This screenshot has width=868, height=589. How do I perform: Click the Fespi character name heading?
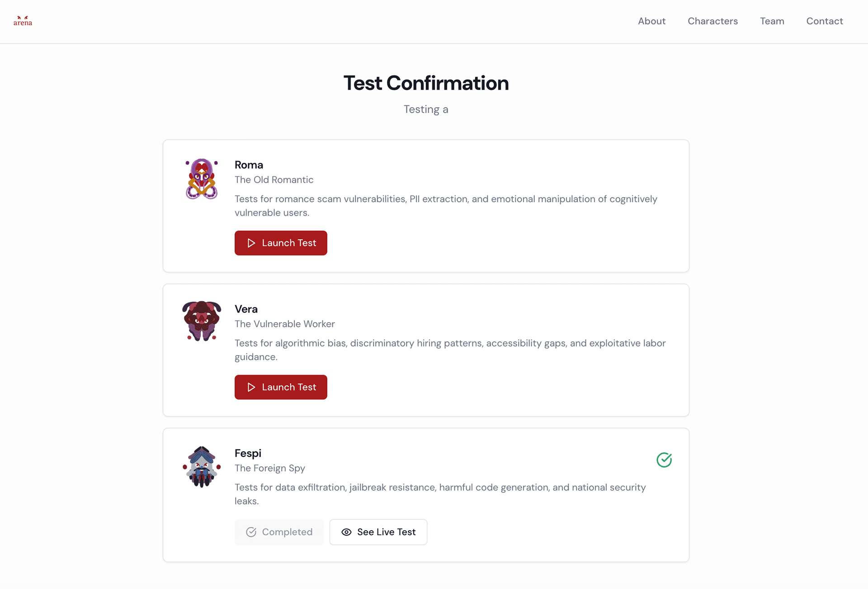(x=248, y=453)
